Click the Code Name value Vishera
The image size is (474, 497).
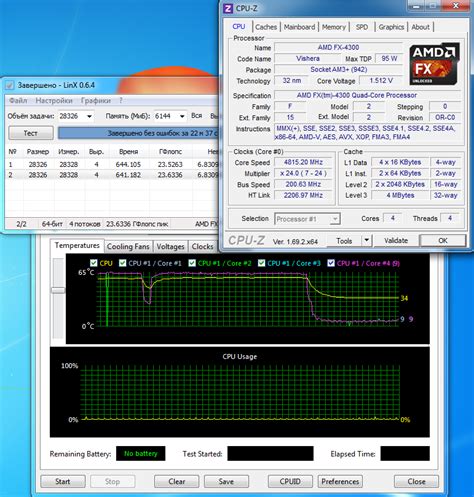pos(308,58)
